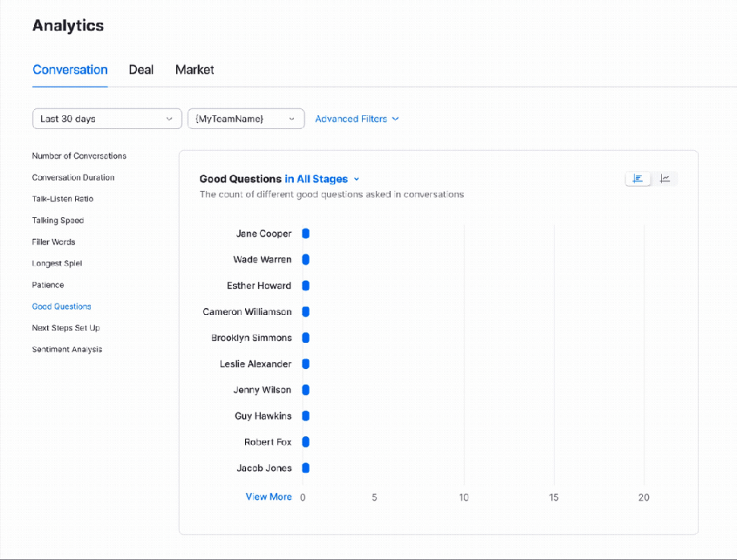Open Sentiment Analysis metric

67,349
